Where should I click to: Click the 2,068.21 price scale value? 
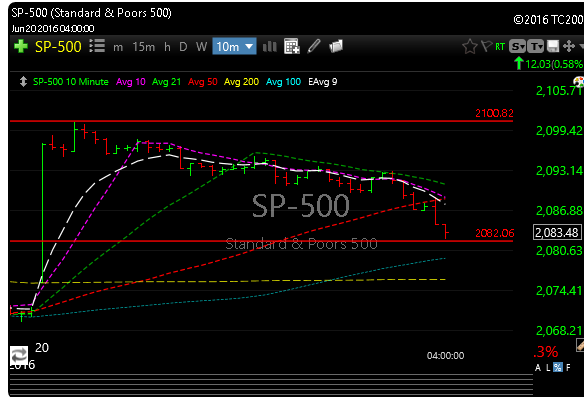click(559, 330)
